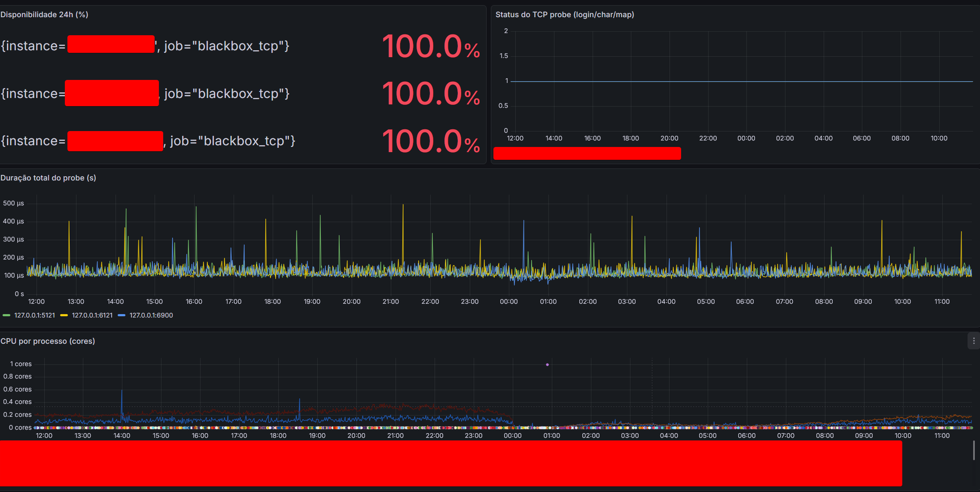Click the CPU legend vertical scrollbar
The image size is (980, 492).
point(974,450)
